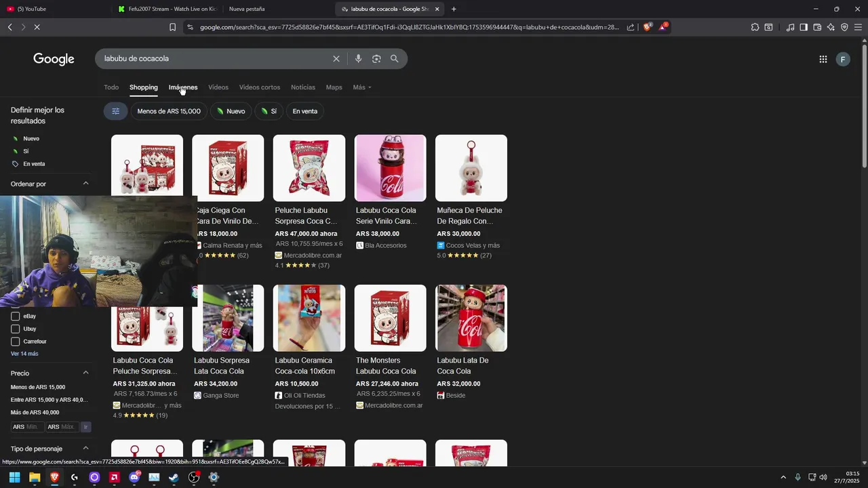Click the labubu de cocacola search field
The image size is (868, 488).
tap(214, 59)
